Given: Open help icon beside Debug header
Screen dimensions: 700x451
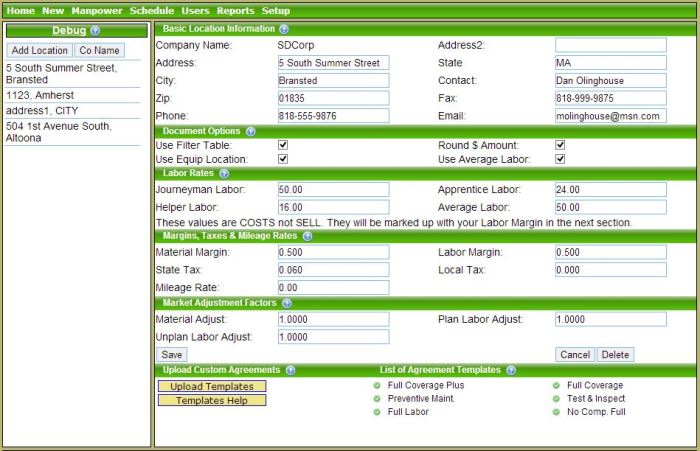Looking at the screenshot, I should click(95, 31).
